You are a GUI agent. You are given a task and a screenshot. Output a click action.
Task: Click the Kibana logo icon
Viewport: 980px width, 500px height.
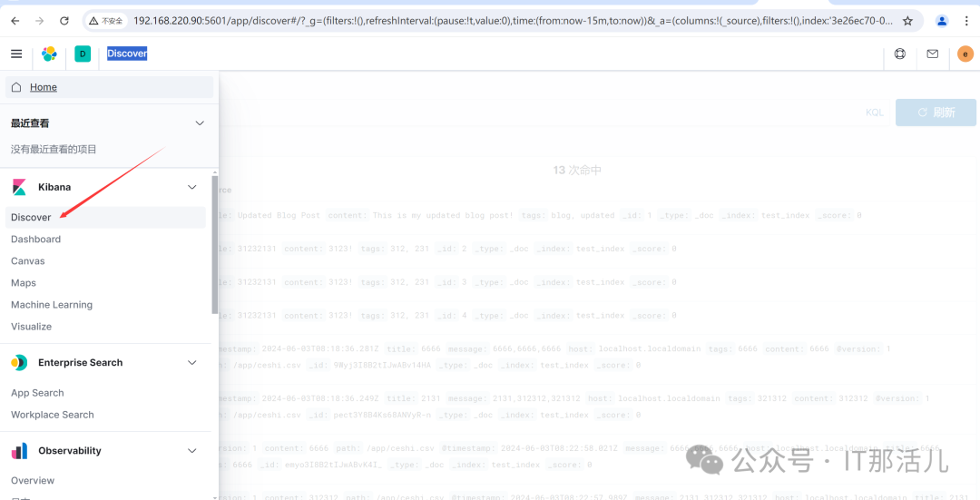click(x=19, y=187)
